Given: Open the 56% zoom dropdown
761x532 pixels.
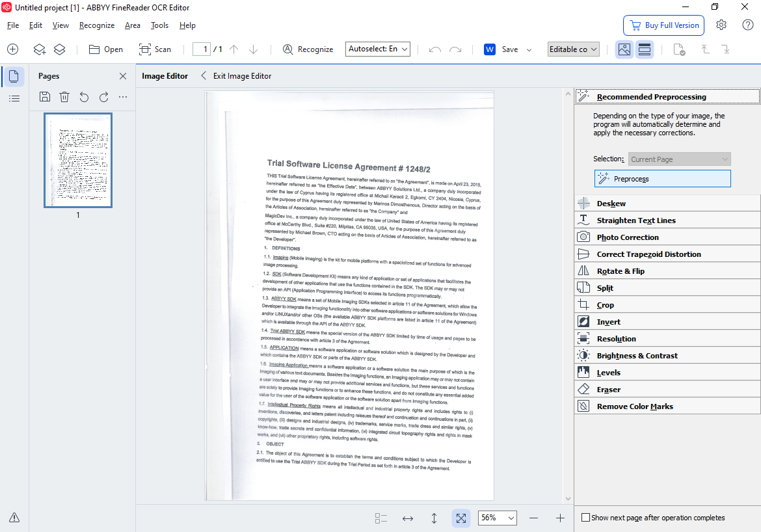Looking at the screenshot, I should point(498,518).
